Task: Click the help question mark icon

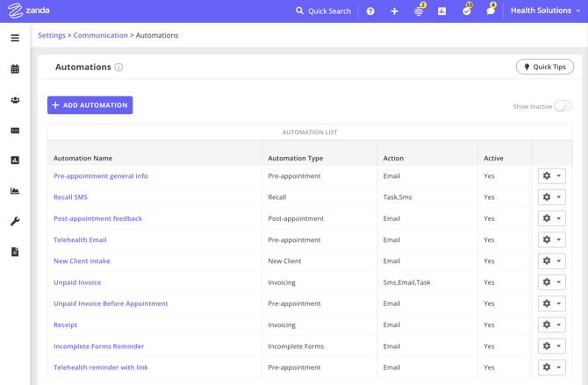Action: pos(370,11)
